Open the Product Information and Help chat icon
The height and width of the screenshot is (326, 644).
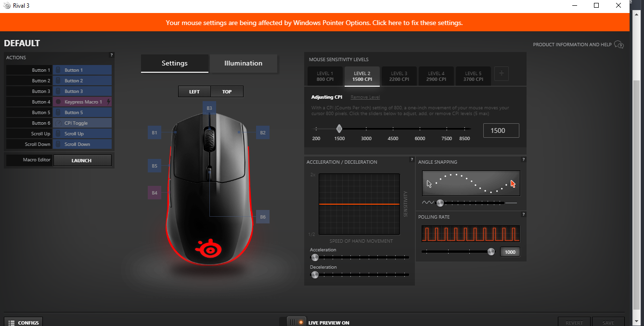[x=619, y=45]
